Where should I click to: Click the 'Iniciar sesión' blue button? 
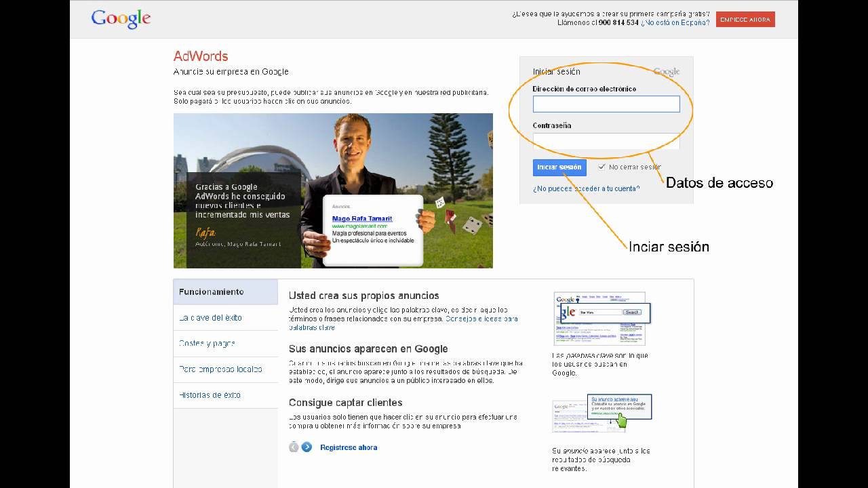[x=559, y=167]
